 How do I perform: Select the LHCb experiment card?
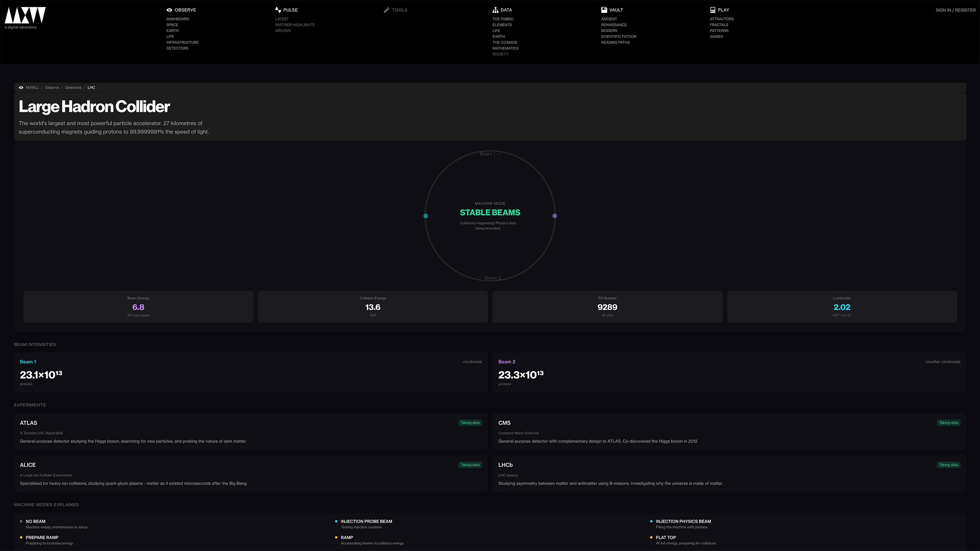coord(729,473)
